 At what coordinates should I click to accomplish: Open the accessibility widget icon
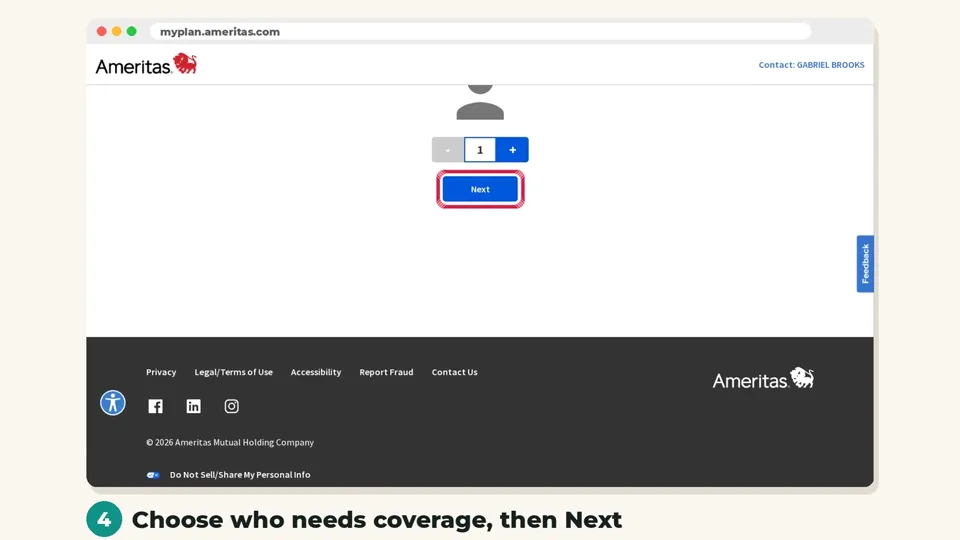(113, 403)
